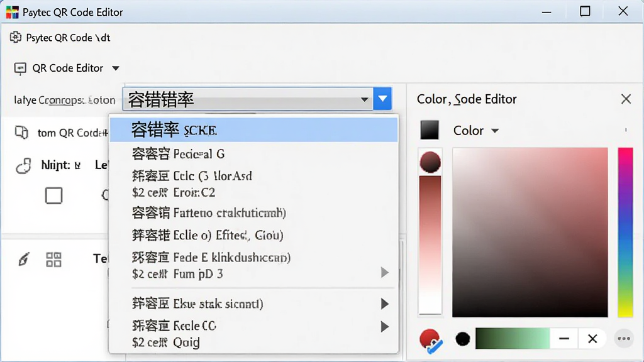644x362 pixels.
Task: Select the black circle color swatch
Action: (463, 339)
